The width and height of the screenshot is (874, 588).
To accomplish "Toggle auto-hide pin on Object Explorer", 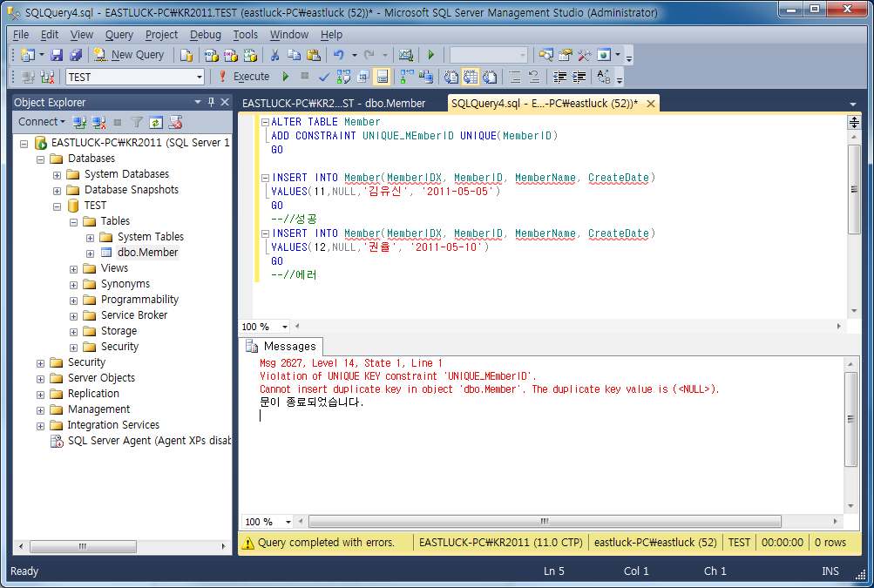I will click(211, 102).
